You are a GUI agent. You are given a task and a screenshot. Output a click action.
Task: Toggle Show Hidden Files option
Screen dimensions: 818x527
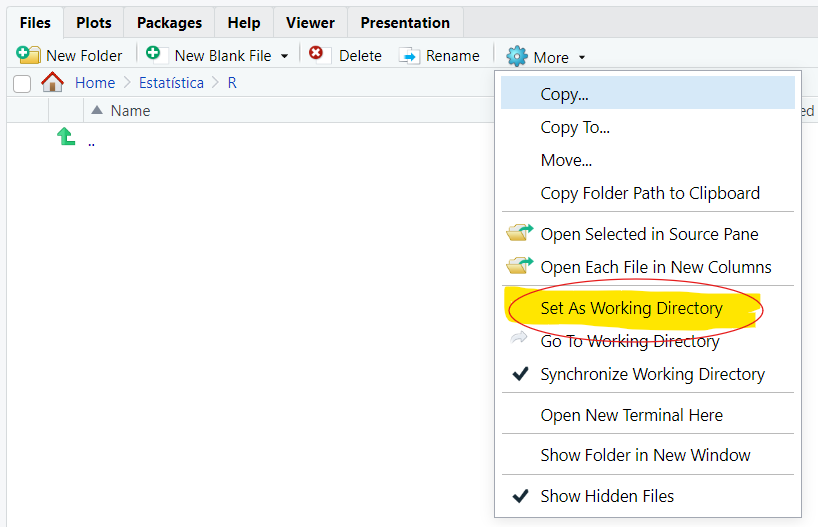point(607,496)
